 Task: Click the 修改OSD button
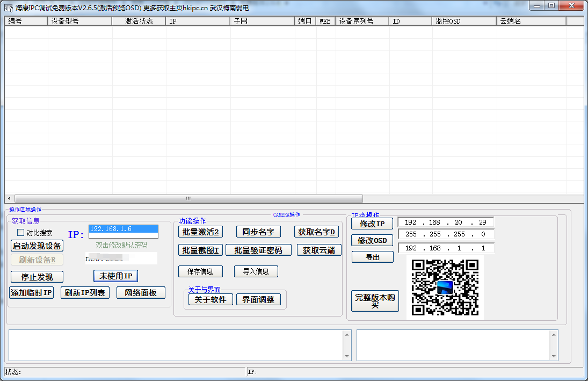click(x=372, y=240)
